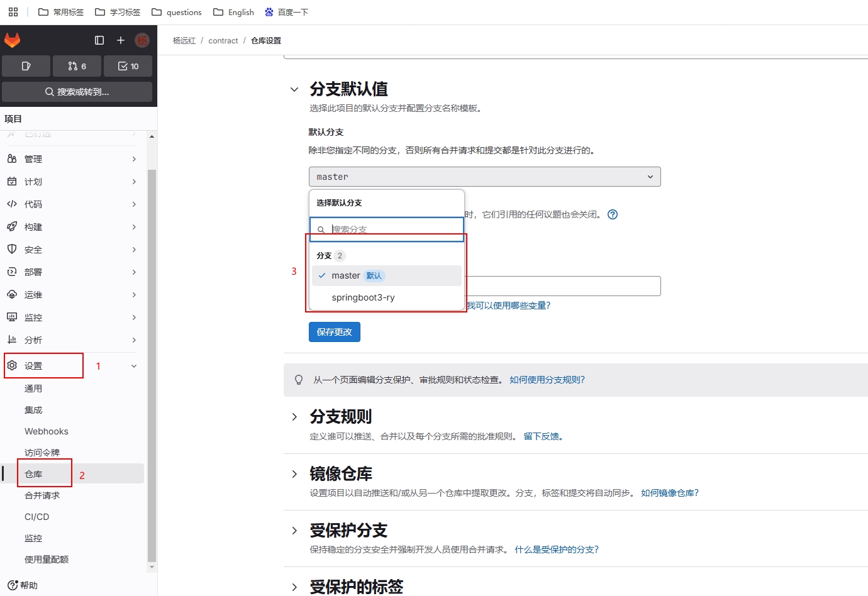The height and width of the screenshot is (596, 868).
Task: Open 访问令牌 settings page
Action: click(42, 453)
